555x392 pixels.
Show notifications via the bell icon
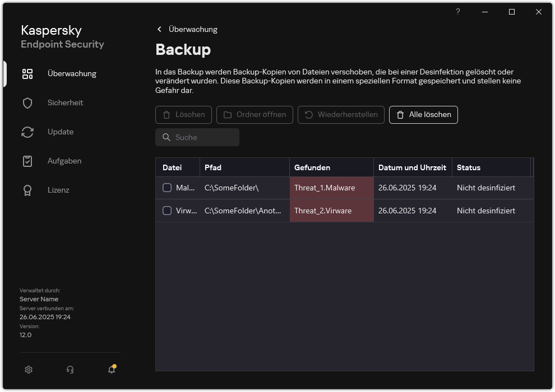(x=112, y=370)
